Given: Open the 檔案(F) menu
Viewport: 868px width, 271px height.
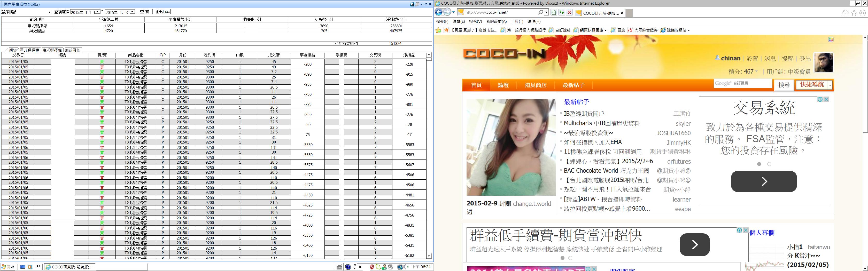Looking at the screenshot, I should (x=442, y=21).
